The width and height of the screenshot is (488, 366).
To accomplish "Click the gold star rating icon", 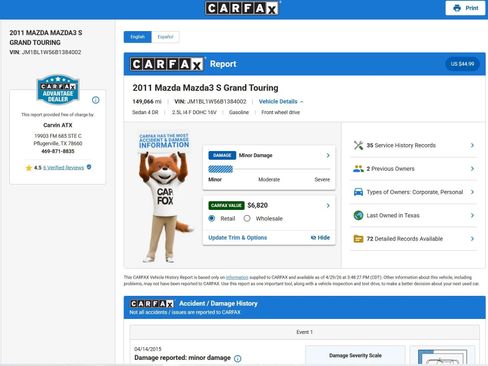I will pyautogui.click(x=29, y=168).
